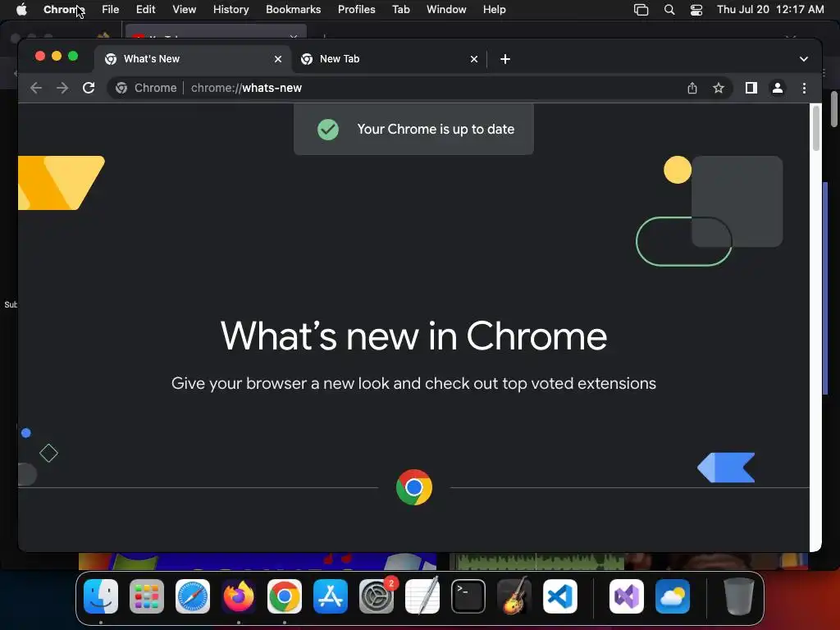Viewport: 840px width, 630px height.
Task: Open the Tab menu
Action: (401, 10)
